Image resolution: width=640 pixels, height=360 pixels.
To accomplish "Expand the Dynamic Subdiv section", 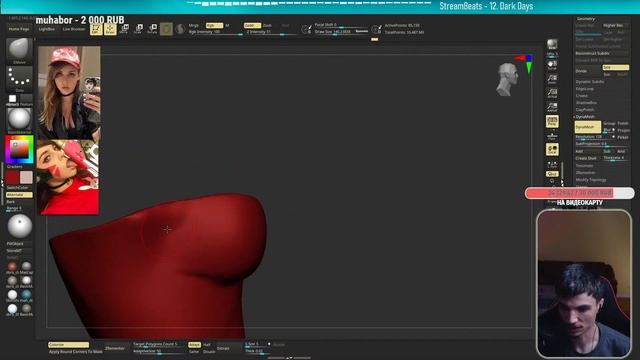I will coord(589,82).
